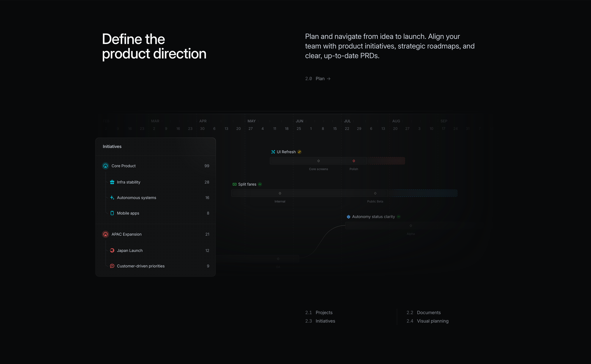Open the 2.2 Documents link
591x364 pixels.
coord(424,312)
